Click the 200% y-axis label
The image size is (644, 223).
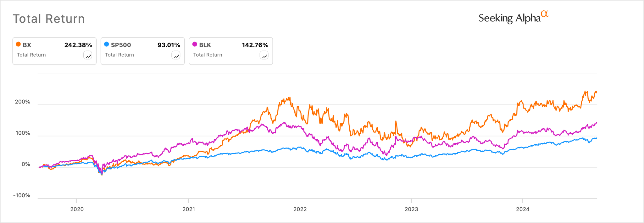point(23,102)
